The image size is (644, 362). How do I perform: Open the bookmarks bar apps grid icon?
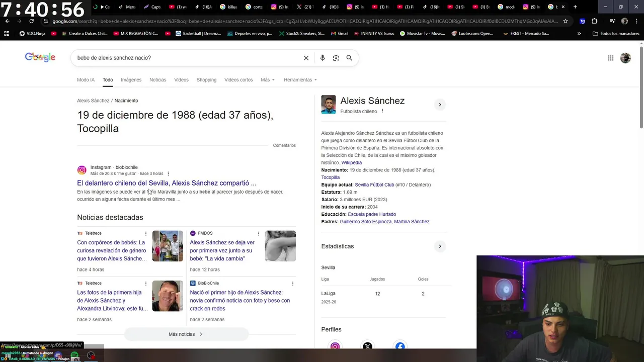[x=7, y=34]
